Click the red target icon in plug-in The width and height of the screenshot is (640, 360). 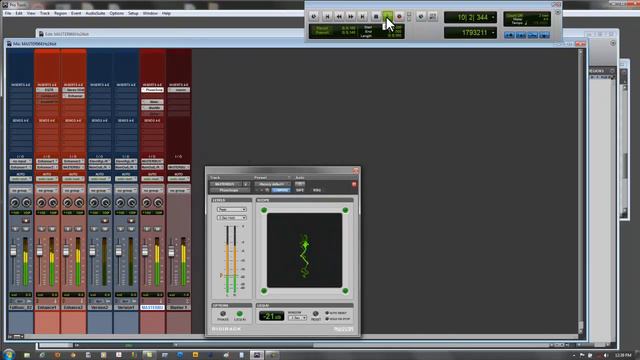pos(354,184)
